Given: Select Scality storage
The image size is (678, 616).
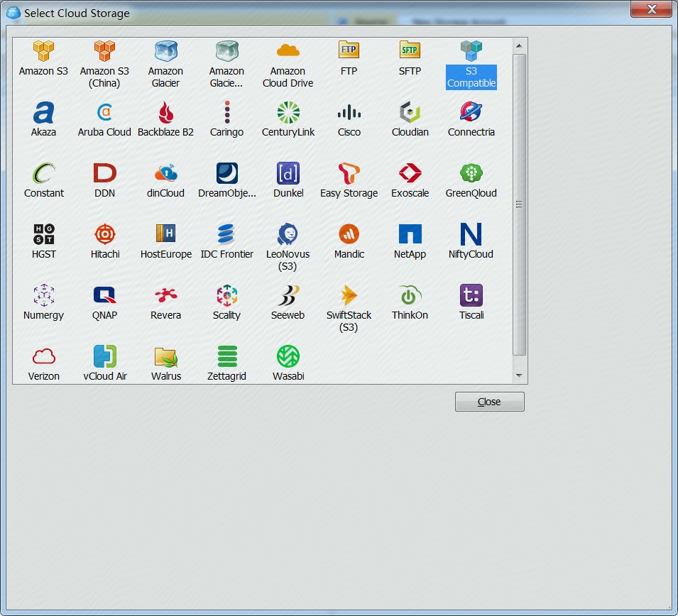Looking at the screenshot, I should [227, 295].
